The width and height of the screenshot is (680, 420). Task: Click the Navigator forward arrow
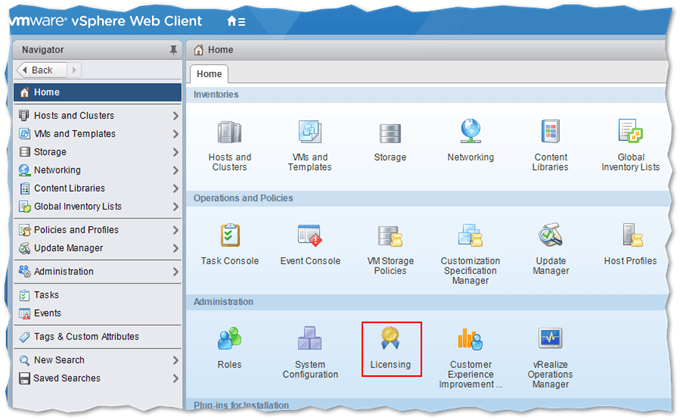tap(74, 70)
